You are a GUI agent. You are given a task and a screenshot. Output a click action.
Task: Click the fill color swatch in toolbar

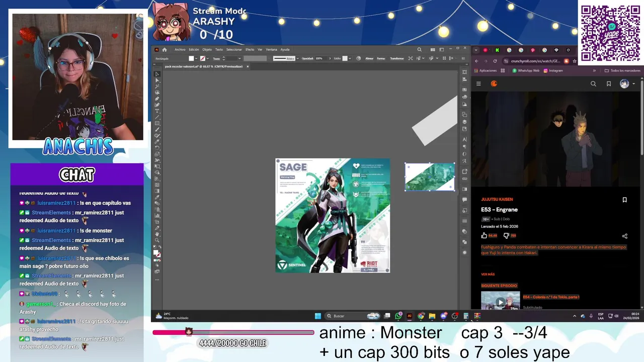coord(155,252)
